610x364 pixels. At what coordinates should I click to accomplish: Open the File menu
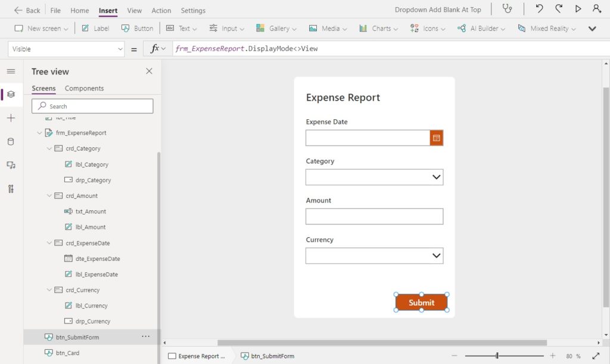coord(55,11)
